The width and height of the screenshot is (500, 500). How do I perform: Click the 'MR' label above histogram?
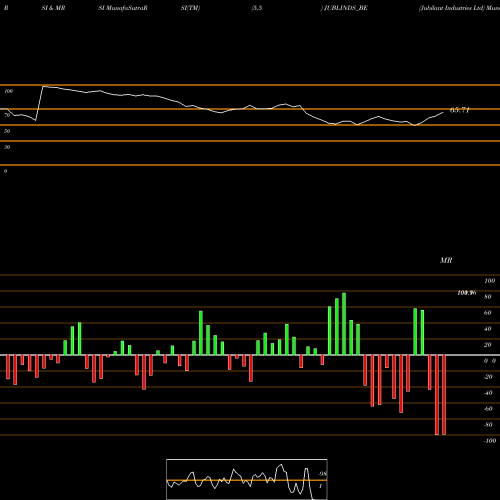[446, 260]
